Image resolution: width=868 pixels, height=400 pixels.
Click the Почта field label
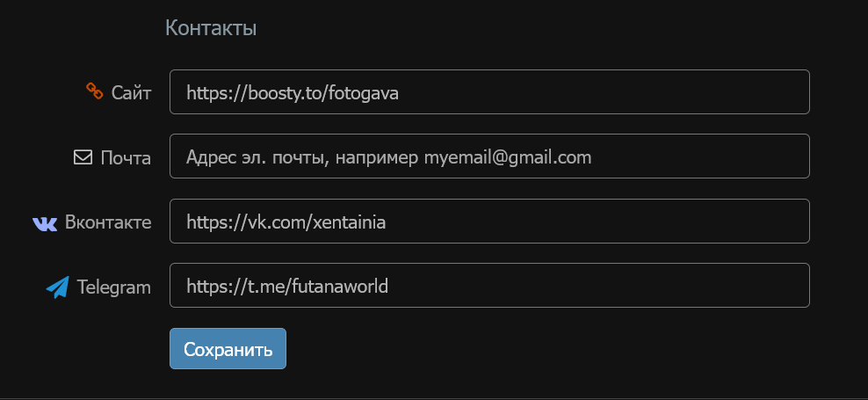[126, 158]
